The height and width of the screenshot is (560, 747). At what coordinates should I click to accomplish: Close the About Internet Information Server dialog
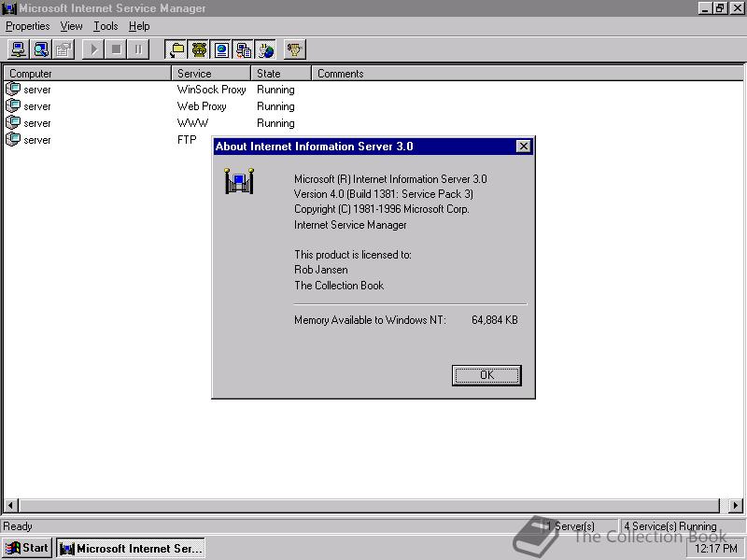coord(523,147)
